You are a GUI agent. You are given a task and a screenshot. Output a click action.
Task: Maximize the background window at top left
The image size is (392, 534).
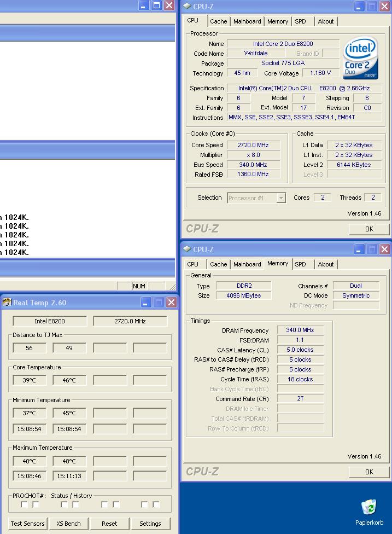156,5
